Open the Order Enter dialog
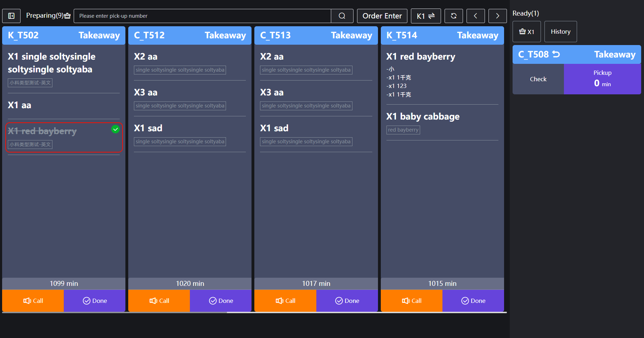Screen dimensions: 644x338 [x=382, y=16]
